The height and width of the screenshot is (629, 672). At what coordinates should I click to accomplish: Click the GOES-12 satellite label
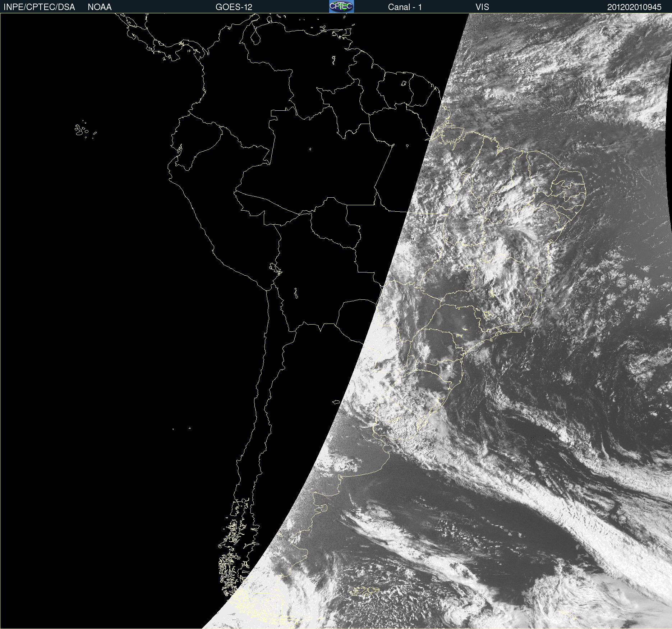[234, 7]
